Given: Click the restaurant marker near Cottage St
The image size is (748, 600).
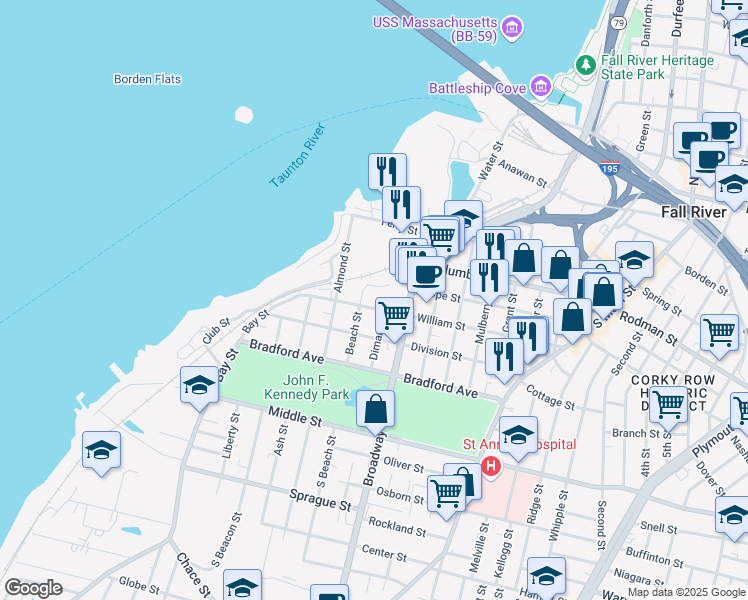Looking at the screenshot, I should (505, 360).
